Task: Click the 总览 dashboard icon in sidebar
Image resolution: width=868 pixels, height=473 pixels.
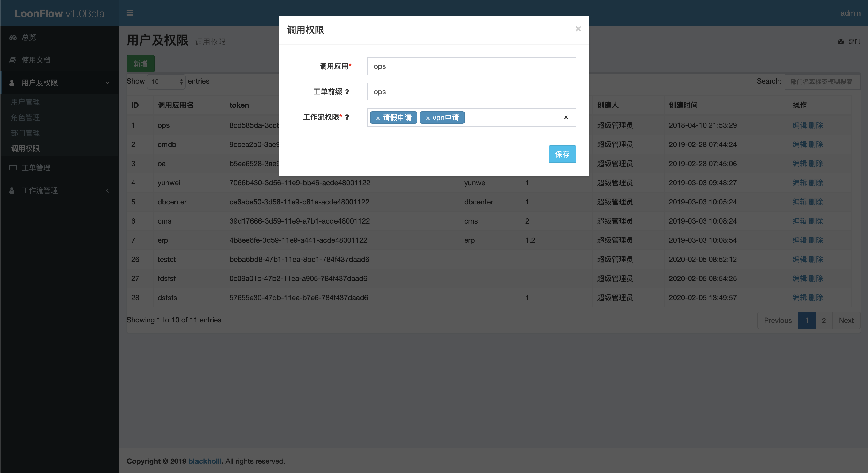Action: pyautogui.click(x=13, y=38)
